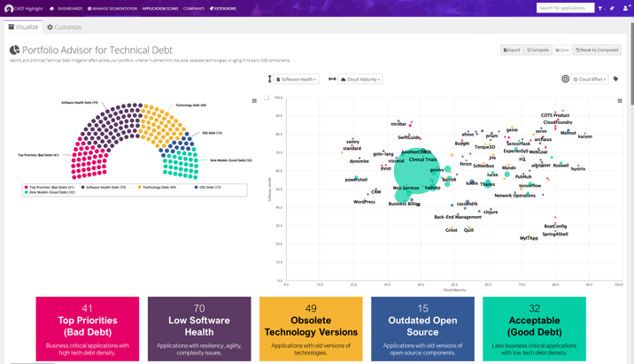634x364 pixels.
Task: Switch to the Customize tab
Action: tap(65, 27)
